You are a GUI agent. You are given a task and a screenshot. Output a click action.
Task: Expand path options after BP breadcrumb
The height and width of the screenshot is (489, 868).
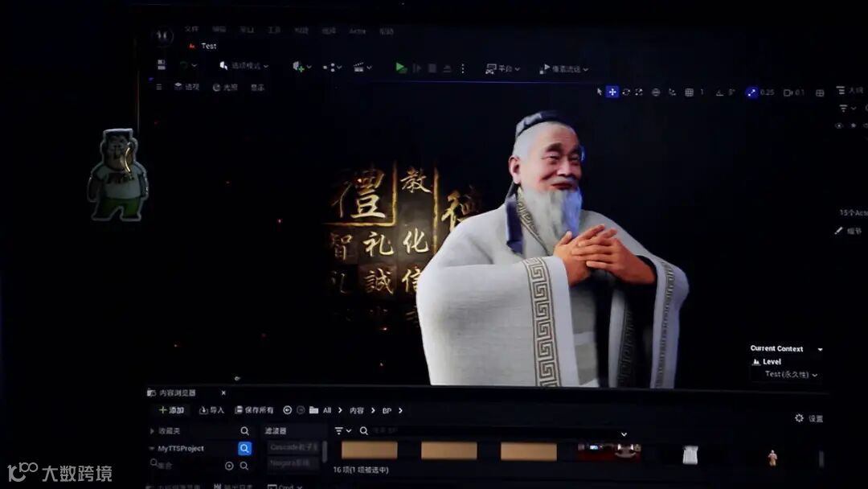pyautogui.click(x=400, y=410)
